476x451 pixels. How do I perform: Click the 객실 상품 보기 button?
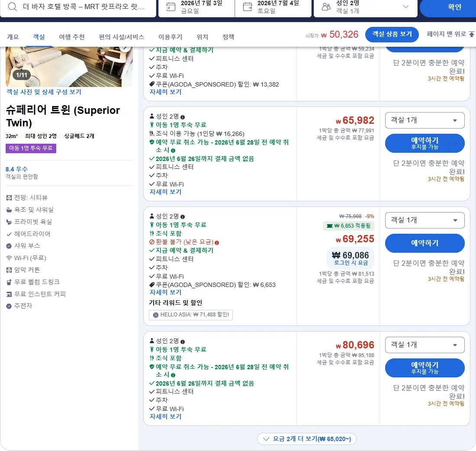click(x=392, y=34)
